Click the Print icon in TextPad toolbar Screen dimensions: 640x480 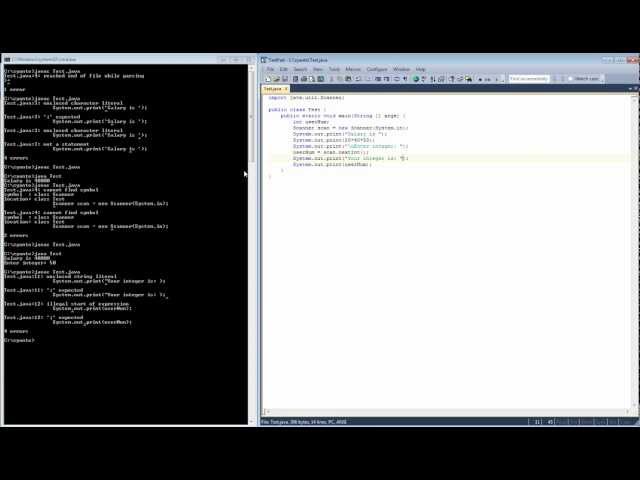click(x=304, y=79)
